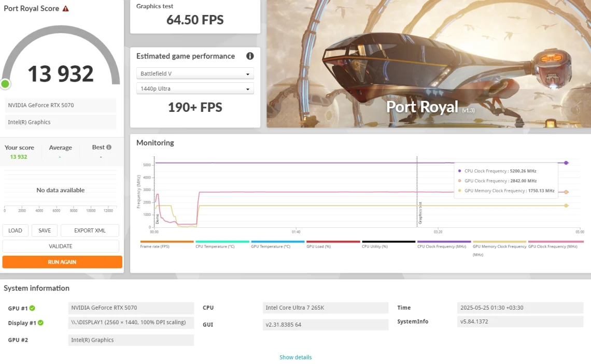The image size is (591, 364).
Task: Toggle Frame rate (FPS) legend series
Action: (x=167, y=244)
